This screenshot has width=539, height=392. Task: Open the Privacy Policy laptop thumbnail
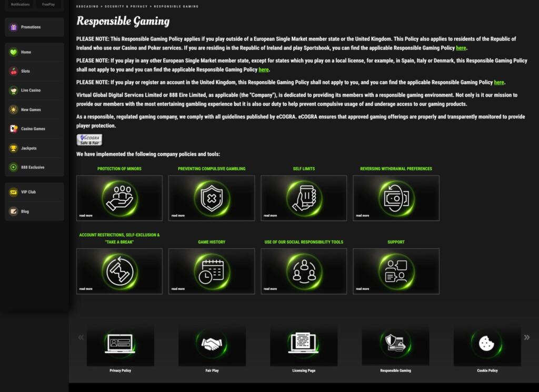121,345
